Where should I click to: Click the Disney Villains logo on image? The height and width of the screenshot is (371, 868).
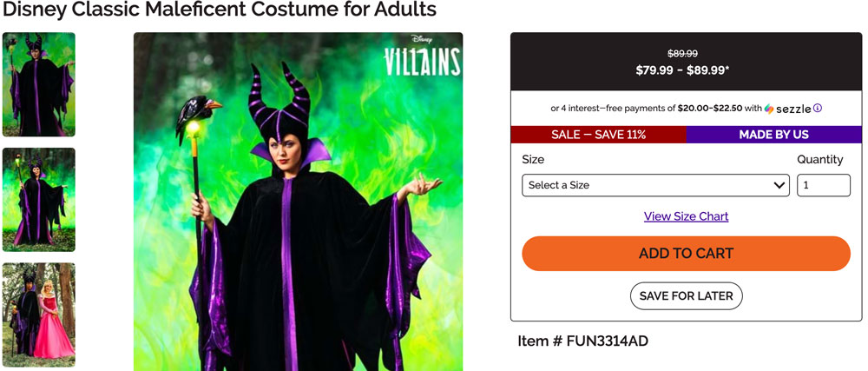422,57
